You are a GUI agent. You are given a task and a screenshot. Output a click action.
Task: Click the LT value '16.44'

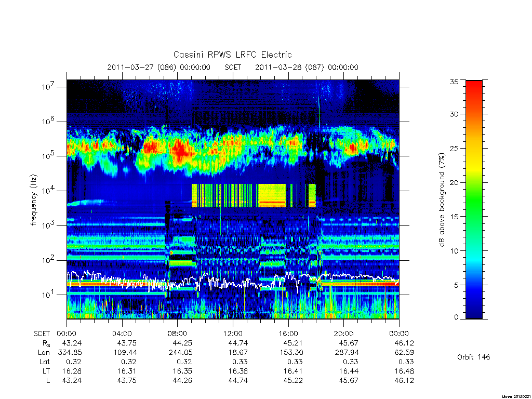click(x=349, y=371)
